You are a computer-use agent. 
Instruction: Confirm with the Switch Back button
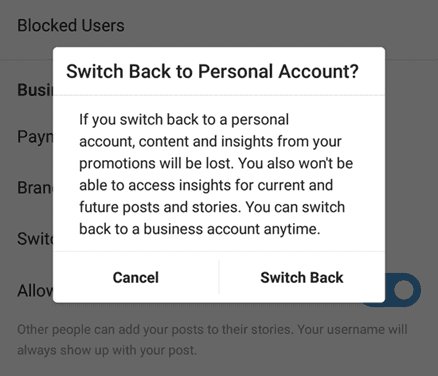302,277
